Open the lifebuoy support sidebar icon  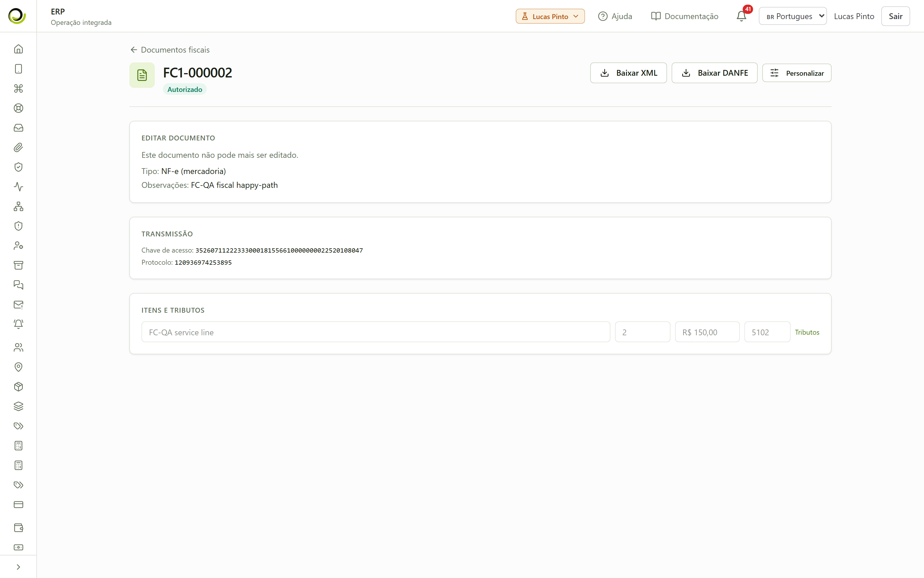[x=18, y=108]
